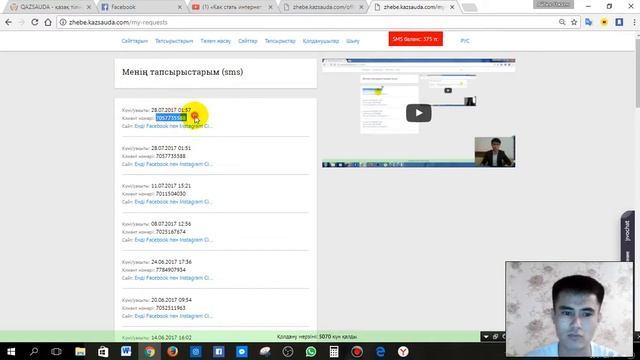Open the home page via the house icon

(48, 22)
